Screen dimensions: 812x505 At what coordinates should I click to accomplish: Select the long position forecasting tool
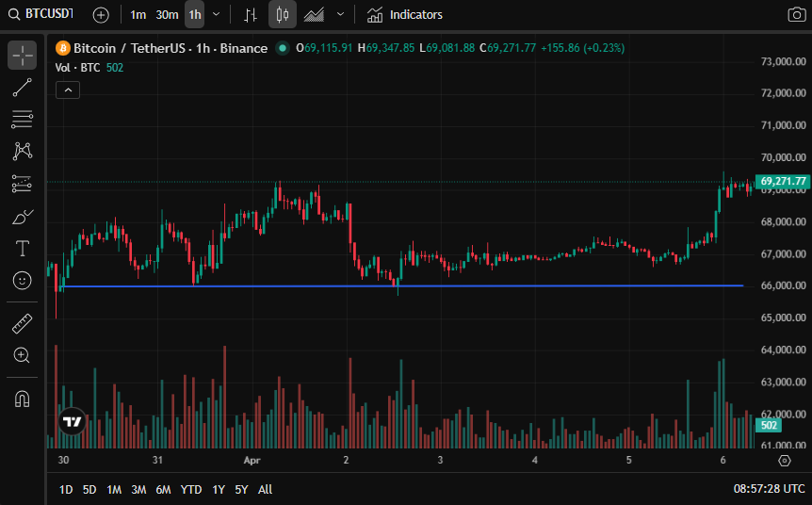click(22, 184)
